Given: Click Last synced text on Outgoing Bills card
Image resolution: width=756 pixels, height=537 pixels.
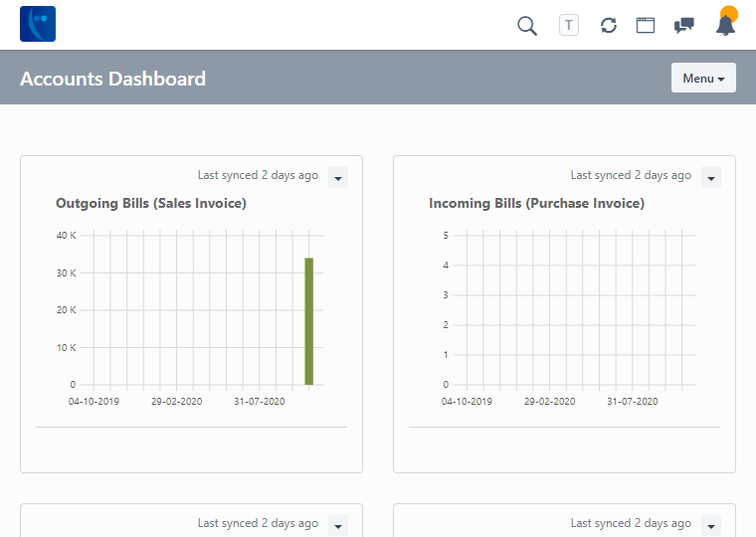Looking at the screenshot, I should [258, 175].
